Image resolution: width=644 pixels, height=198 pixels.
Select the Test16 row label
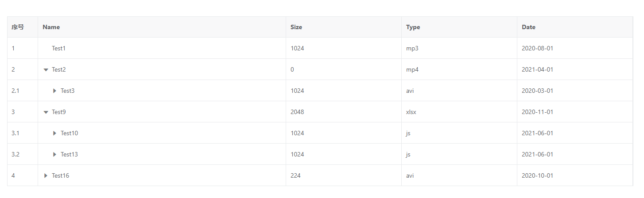click(x=60, y=175)
